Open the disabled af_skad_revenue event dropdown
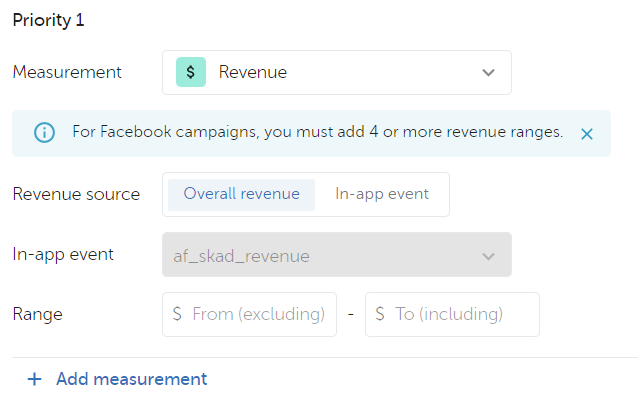The width and height of the screenshot is (638, 398). [x=337, y=255]
